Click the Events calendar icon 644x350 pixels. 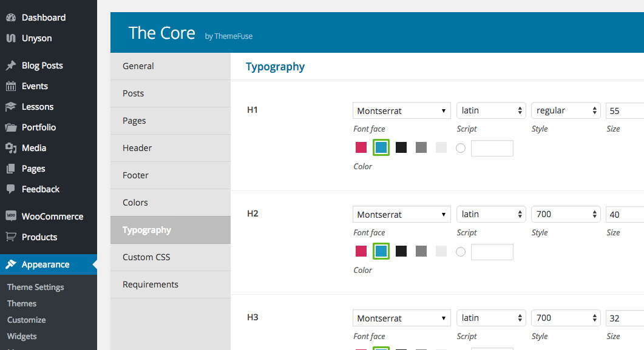click(x=11, y=86)
